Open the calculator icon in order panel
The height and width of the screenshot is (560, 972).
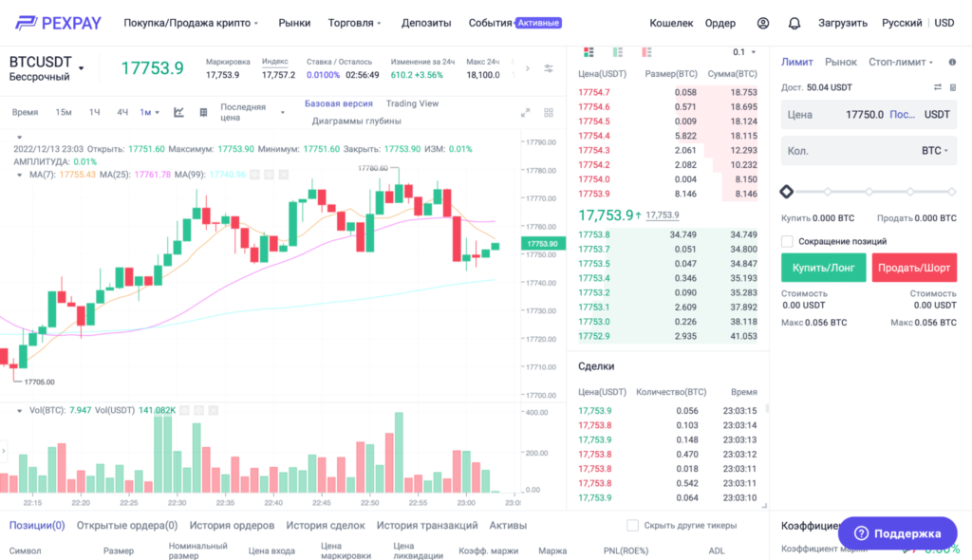(x=952, y=87)
